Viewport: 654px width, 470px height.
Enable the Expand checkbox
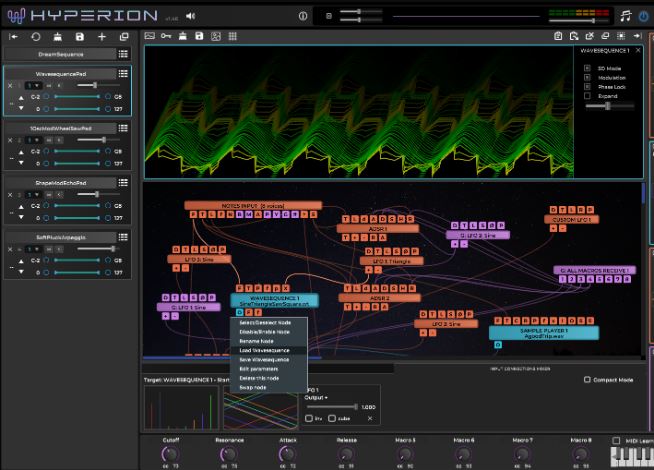pos(587,96)
